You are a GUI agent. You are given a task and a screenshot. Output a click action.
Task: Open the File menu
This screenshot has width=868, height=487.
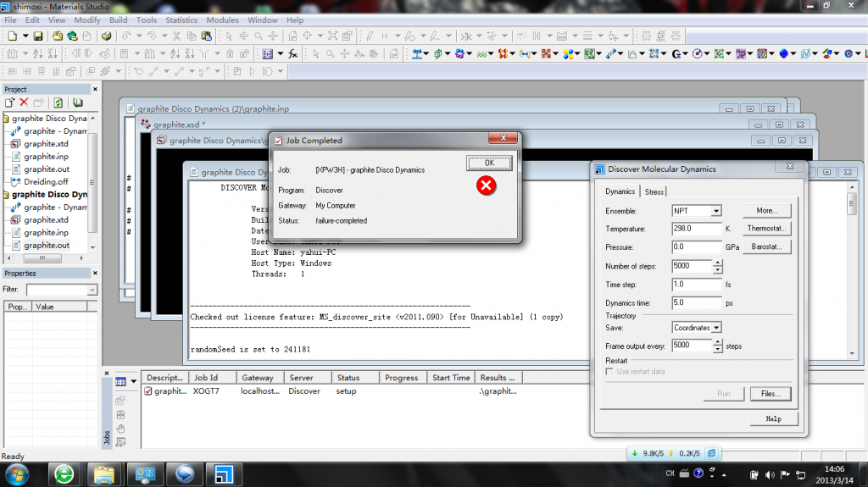click(10, 20)
